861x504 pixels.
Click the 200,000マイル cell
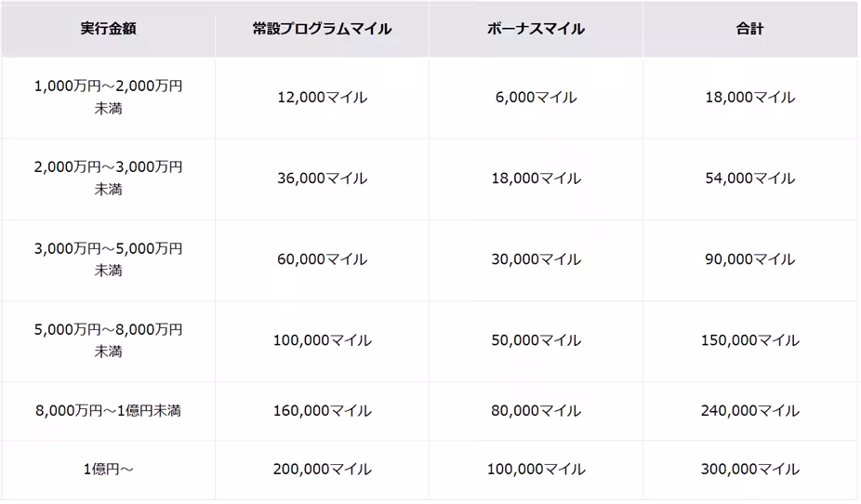click(322, 470)
